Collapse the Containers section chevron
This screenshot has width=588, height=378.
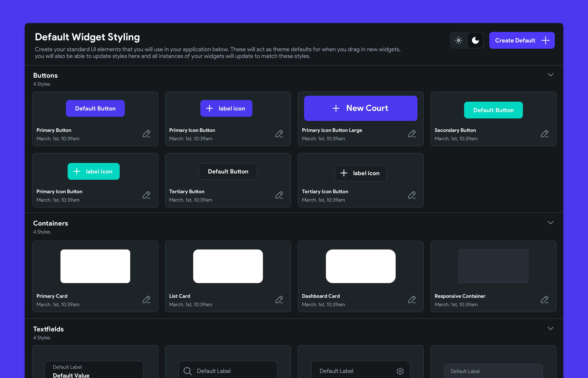[x=550, y=223]
